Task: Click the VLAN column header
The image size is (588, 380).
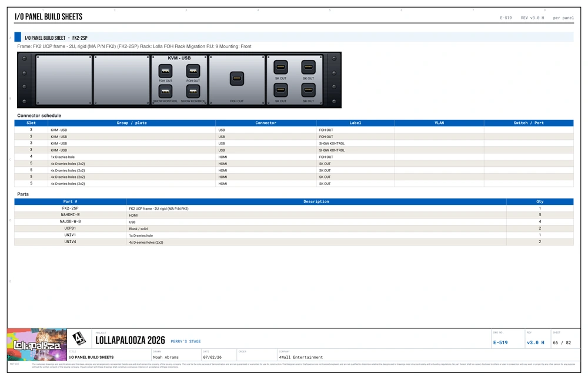Action: pos(439,123)
